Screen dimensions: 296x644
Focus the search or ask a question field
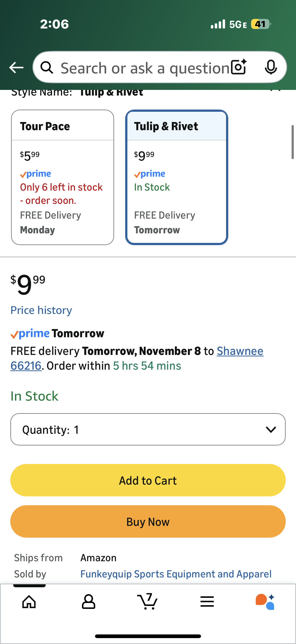[145, 68]
